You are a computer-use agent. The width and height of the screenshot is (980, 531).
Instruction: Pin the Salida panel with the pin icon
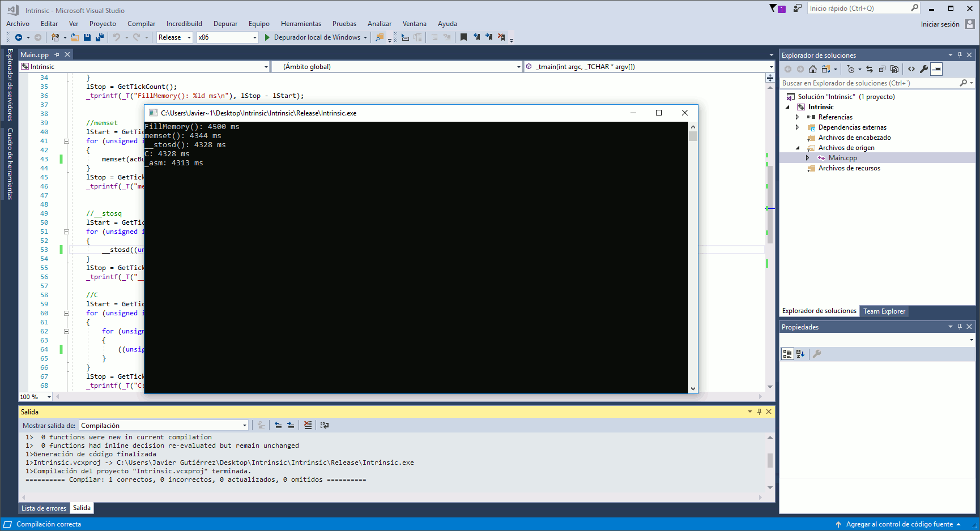759,412
